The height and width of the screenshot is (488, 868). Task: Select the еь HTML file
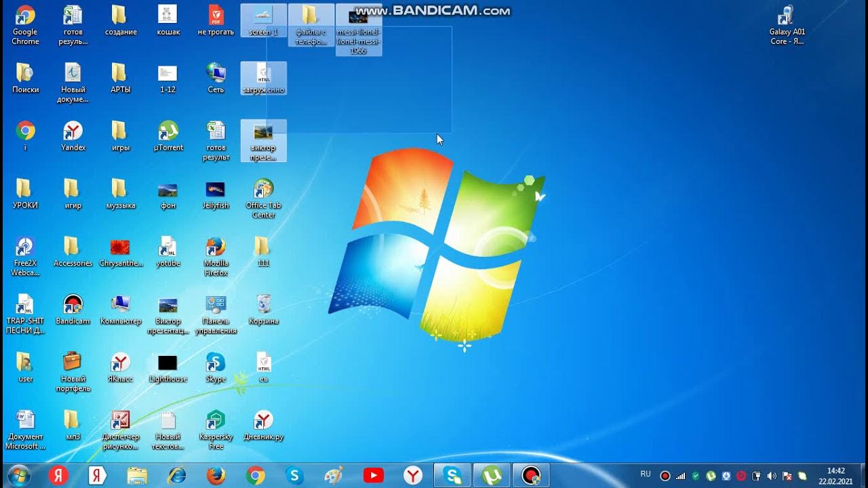pyautogui.click(x=264, y=367)
